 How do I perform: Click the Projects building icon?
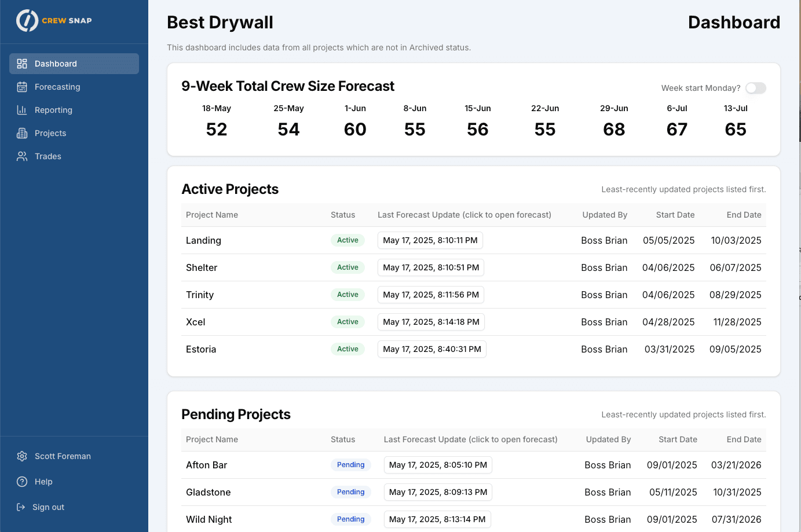(22, 133)
